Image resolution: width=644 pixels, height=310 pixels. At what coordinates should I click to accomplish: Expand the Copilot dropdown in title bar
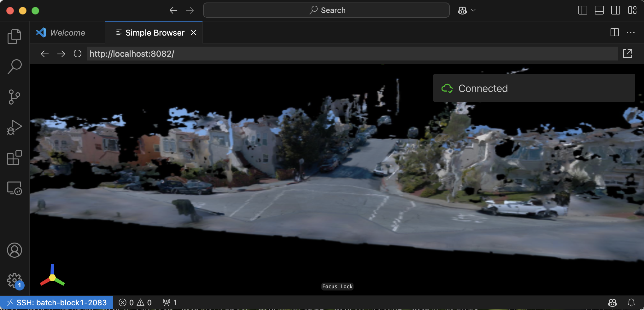[473, 10]
